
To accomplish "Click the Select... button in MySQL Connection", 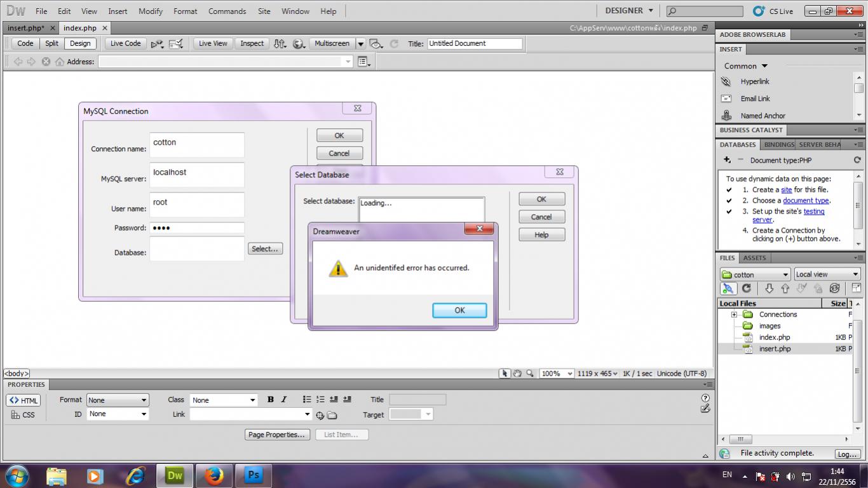I will [x=265, y=249].
